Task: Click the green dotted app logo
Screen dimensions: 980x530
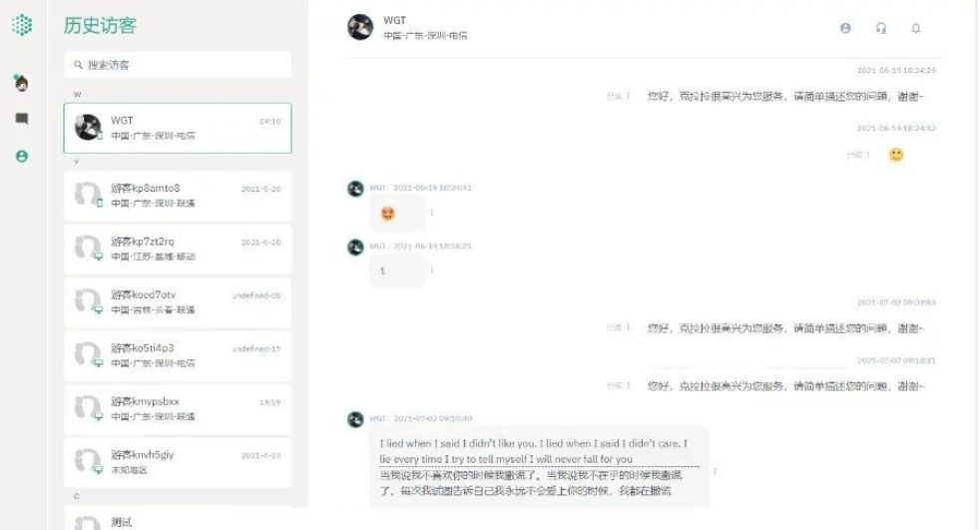Action: coord(22,25)
